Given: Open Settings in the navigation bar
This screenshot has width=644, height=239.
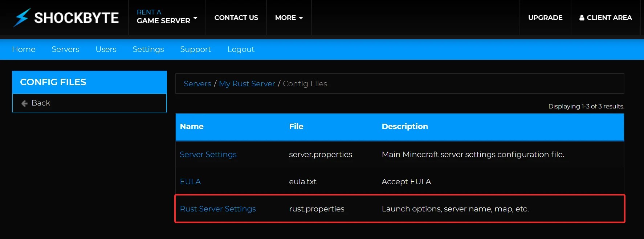Looking at the screenshot, I should coord(148,49).
